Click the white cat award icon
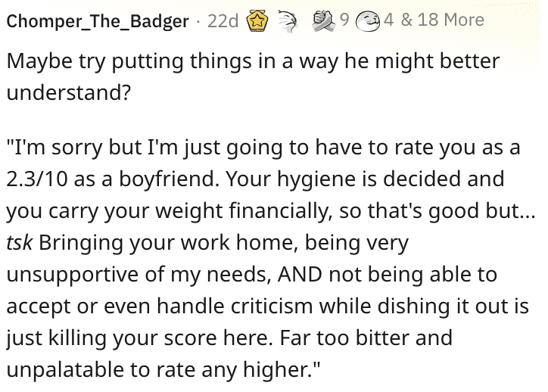Screen dimensions: 548x392 [288, 21]
